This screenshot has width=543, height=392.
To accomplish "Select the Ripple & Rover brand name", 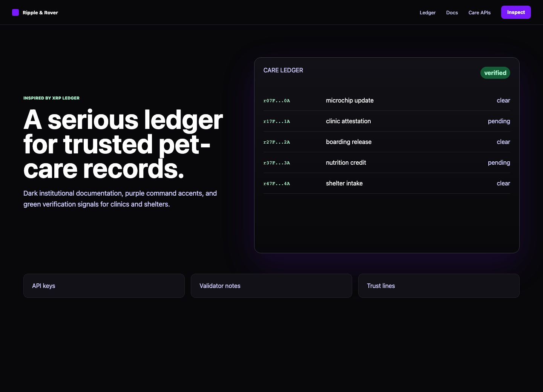I will 40,12.
